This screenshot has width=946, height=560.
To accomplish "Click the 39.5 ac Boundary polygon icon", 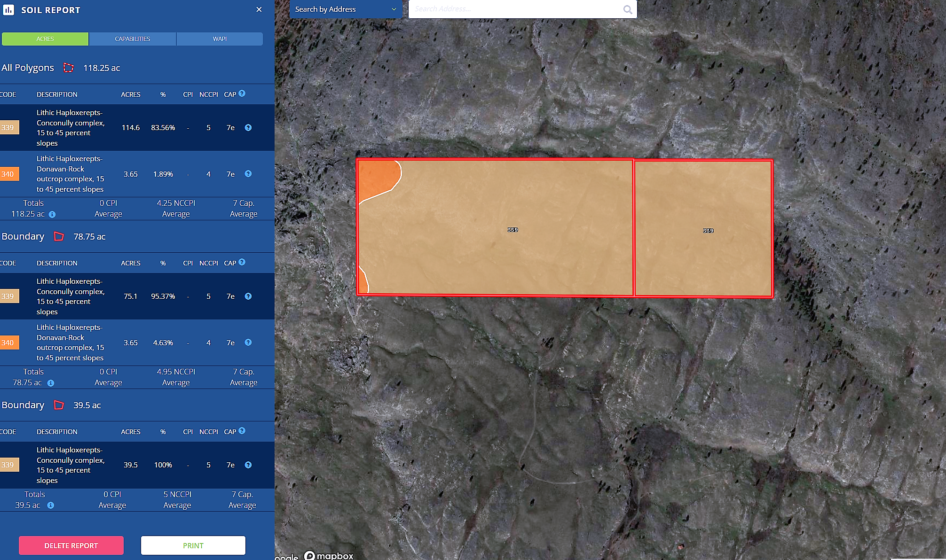I will click(59, 405).
